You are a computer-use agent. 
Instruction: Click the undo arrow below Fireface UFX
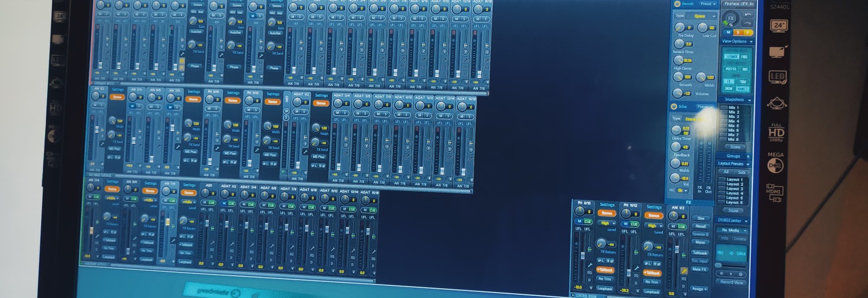pos(749,15)
